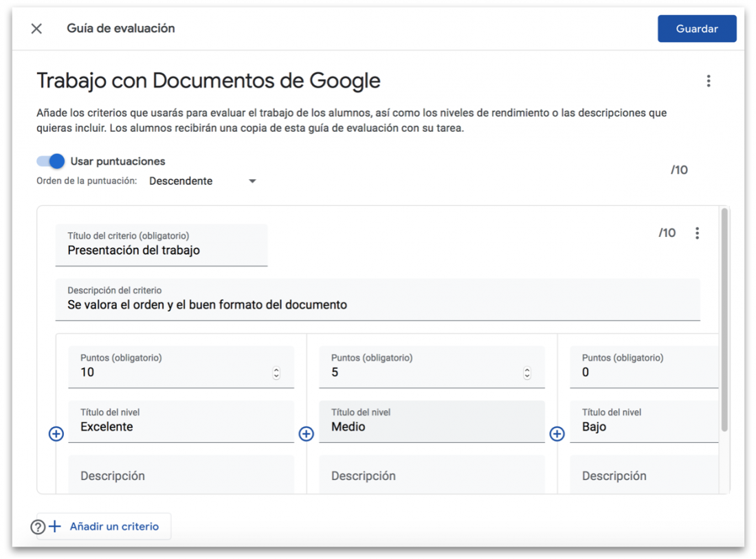Close the rubric editor with the X

36,28
